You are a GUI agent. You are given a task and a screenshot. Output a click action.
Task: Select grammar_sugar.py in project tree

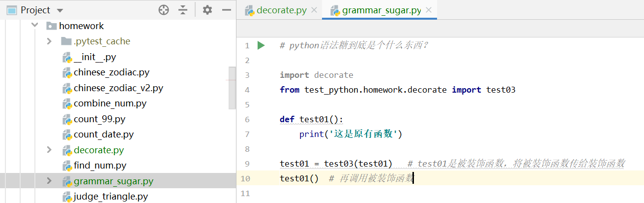114,181
